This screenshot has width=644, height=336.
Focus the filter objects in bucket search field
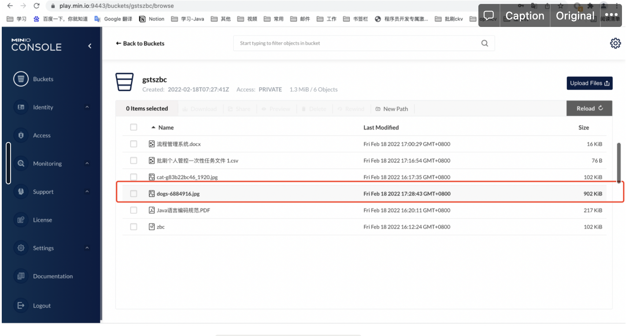(x=364, y=43)
